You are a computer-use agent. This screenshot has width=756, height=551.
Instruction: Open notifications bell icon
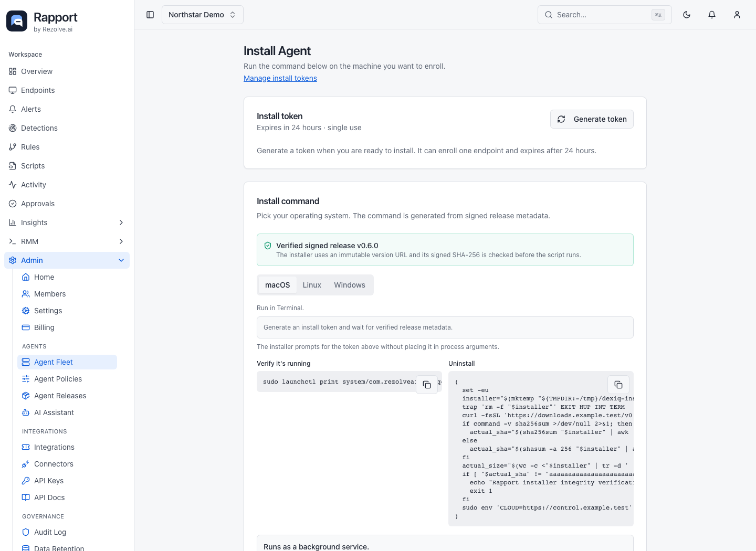(712, 15)
